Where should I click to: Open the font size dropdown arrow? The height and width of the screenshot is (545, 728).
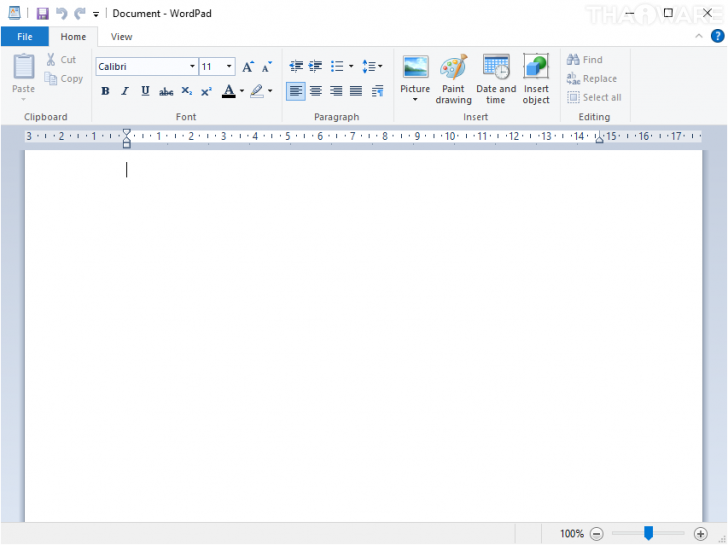pos(229,66)
